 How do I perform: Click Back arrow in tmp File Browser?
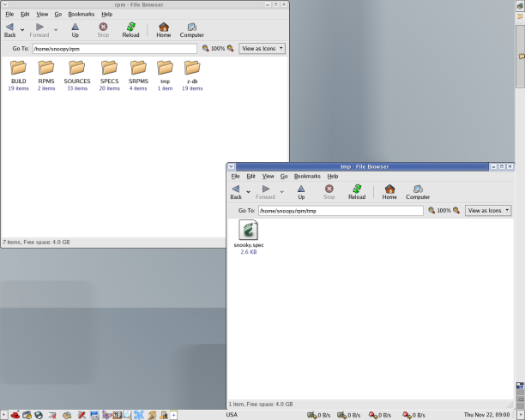[x=236, y=189]
